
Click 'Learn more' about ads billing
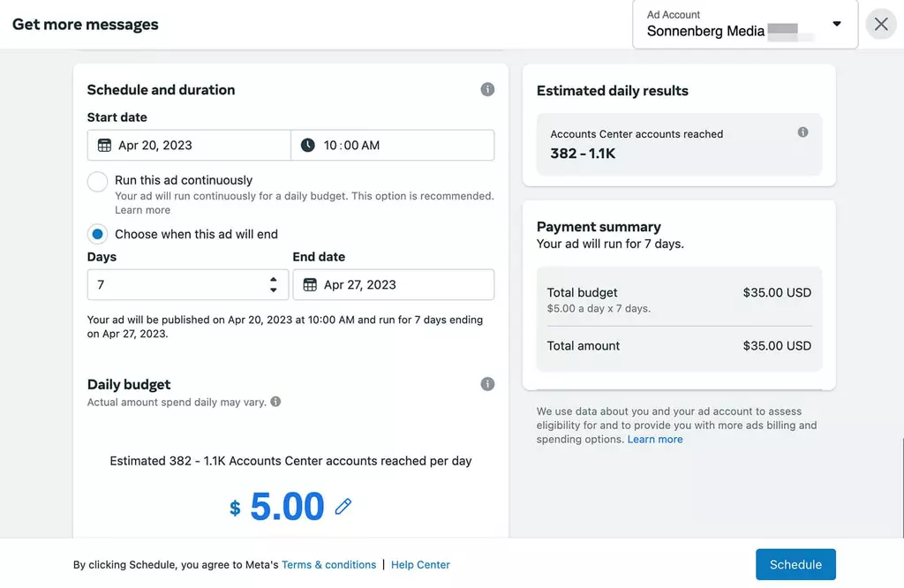tap(655, 440)
